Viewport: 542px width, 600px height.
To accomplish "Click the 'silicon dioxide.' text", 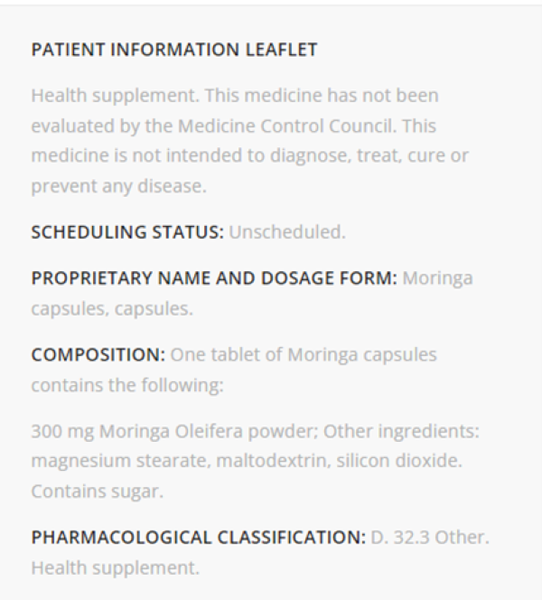I will (x=399, y=461).
